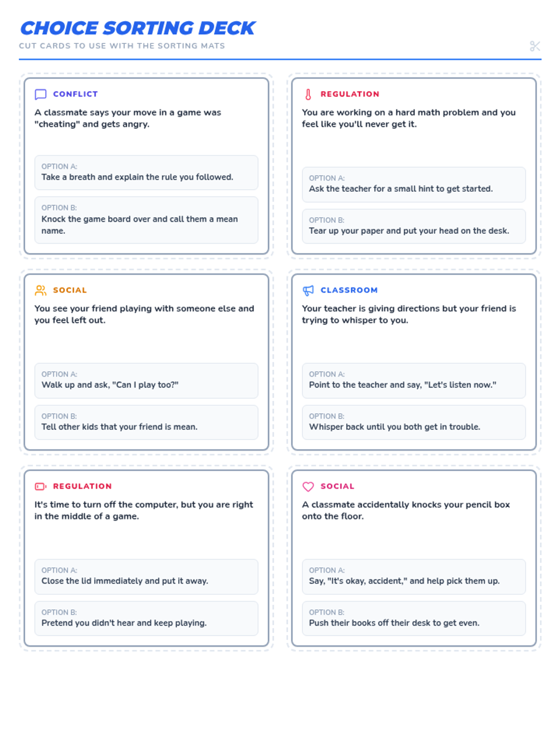The width and height of the screenshot is (560, 747).
Task: Click the thermometer icon on Regulation card
Action: click(x=308, y=94)
